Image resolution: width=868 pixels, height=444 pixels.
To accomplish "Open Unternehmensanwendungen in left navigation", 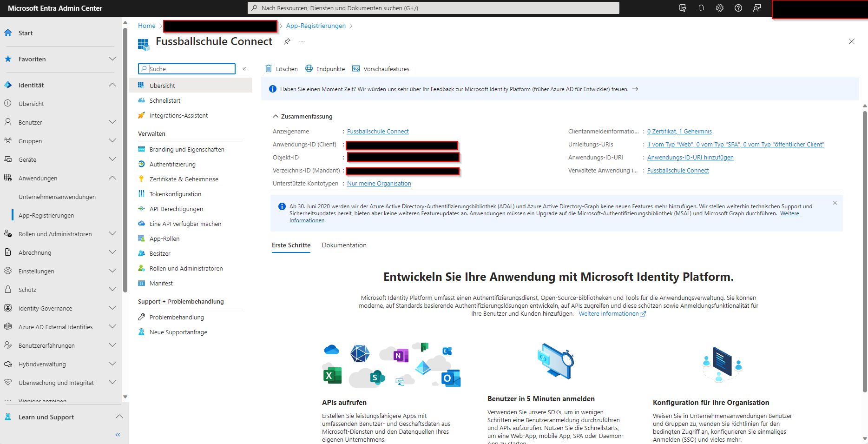I will (57, 197).
